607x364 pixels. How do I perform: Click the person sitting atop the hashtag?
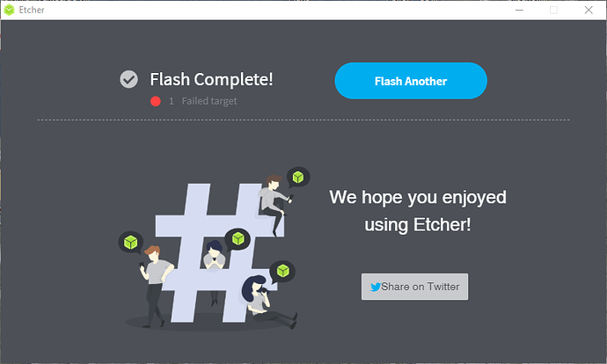(275, 203)
